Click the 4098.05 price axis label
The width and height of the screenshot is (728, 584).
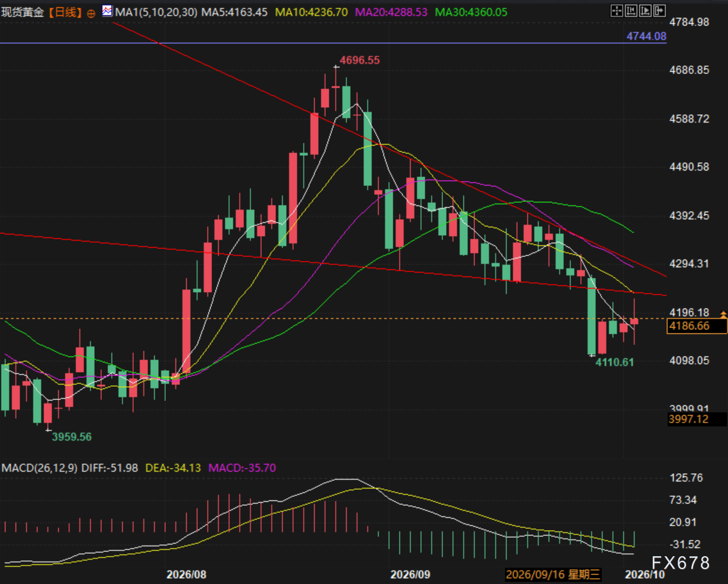(689, 360)
